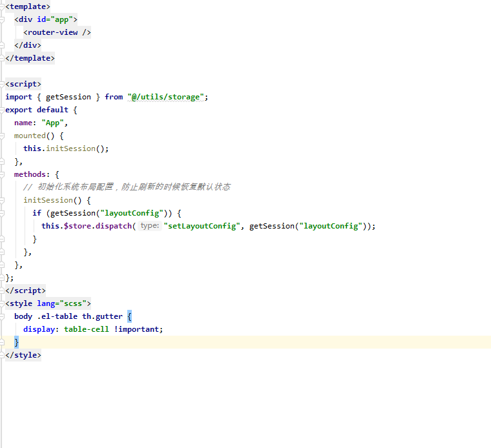The height and width of the screenshot is (448, 491).
Task: Click the $store property
Action: 78,226
